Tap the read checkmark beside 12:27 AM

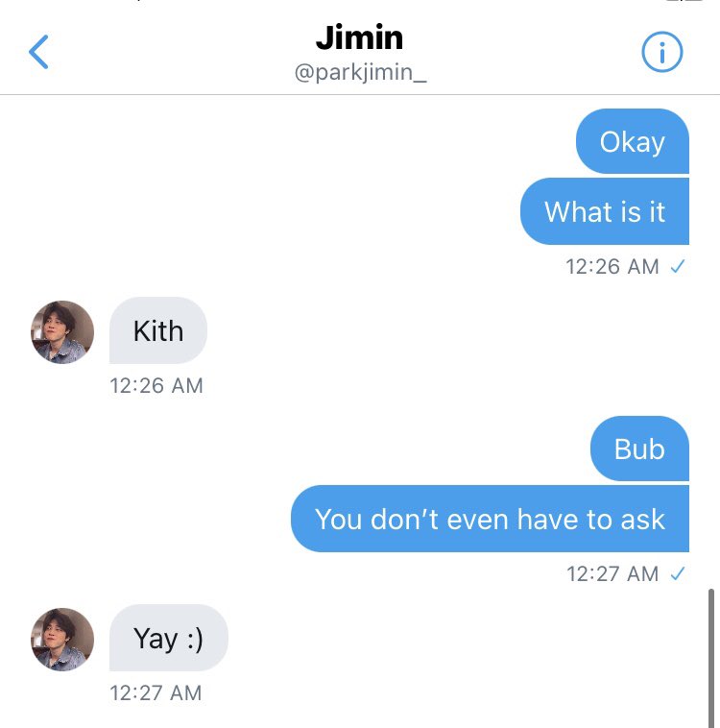click(x=678, y=574)
